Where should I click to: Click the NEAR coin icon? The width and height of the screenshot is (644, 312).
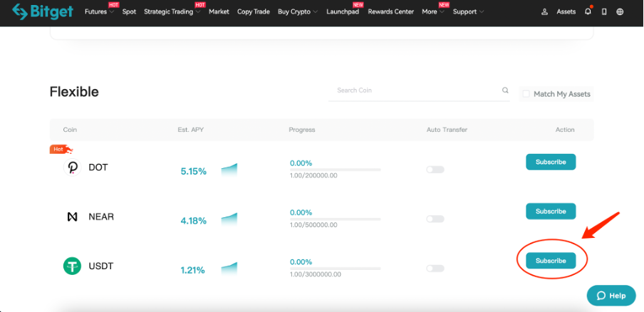(72, 217)
